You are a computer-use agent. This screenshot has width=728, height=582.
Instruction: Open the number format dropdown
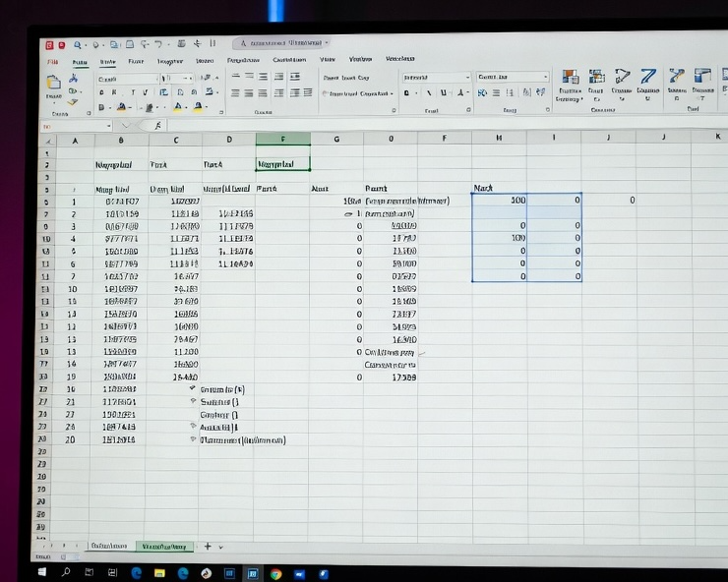click(x=437, y=78)
